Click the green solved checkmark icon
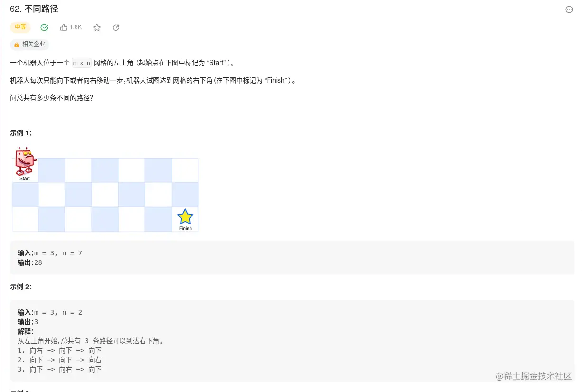The width and height of the screenshot is (583, 392). tap(44, 28)
